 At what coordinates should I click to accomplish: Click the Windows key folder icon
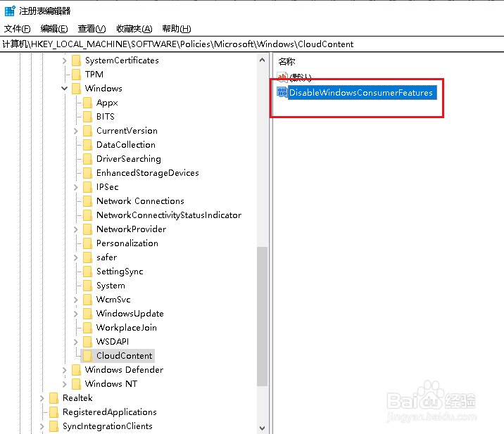(x=76, y=89)
